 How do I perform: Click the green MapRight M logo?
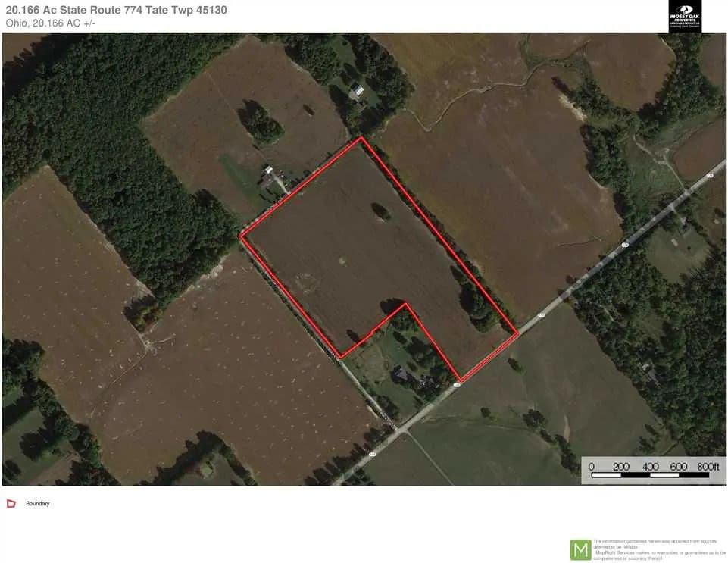(x=580, y=550)
